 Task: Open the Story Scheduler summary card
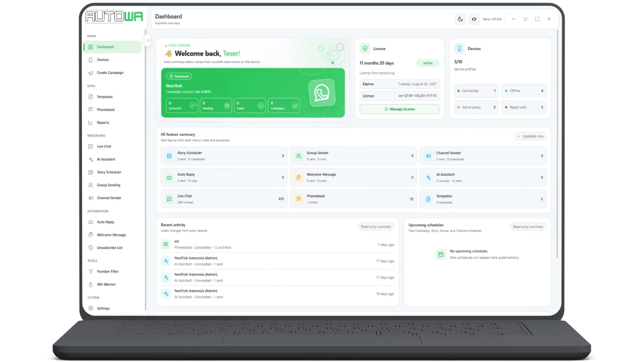click(224, 156)
